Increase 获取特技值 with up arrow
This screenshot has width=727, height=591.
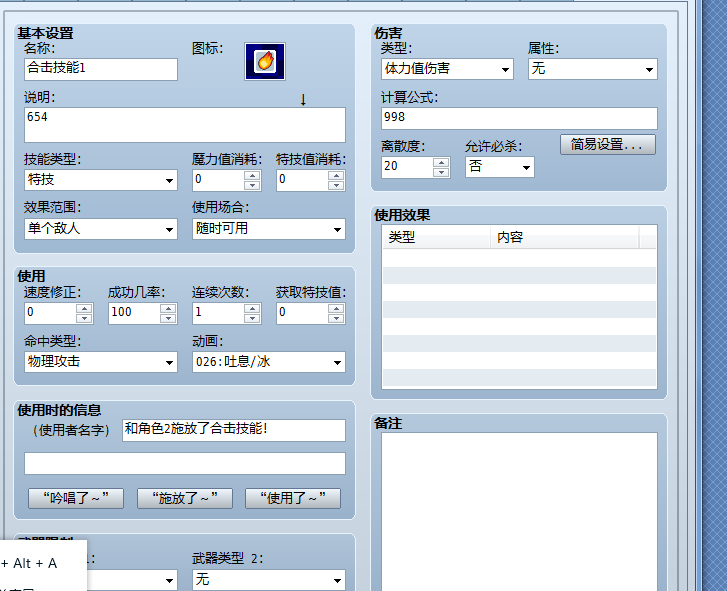pos(336,308)
